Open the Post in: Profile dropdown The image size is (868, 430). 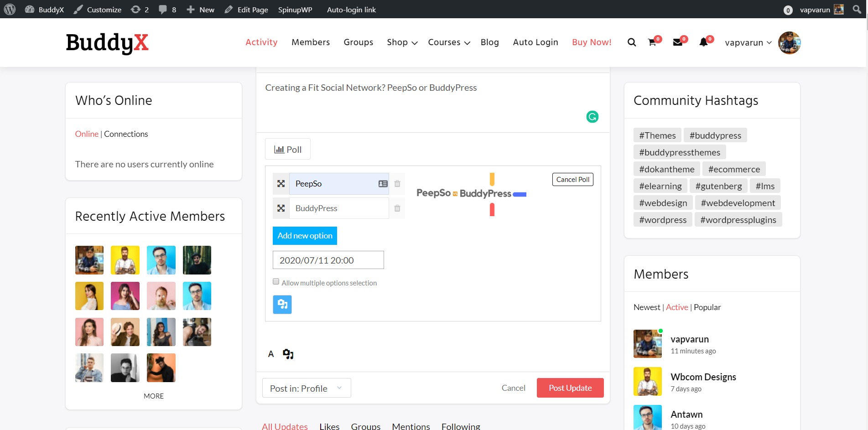pos(307,388)
